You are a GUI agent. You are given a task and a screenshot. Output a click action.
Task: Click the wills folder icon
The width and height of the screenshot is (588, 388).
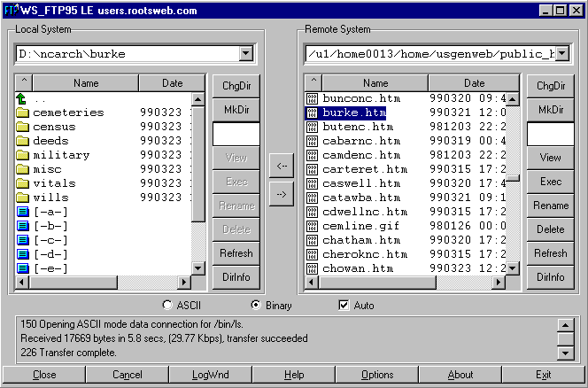(x=22, y=198)
